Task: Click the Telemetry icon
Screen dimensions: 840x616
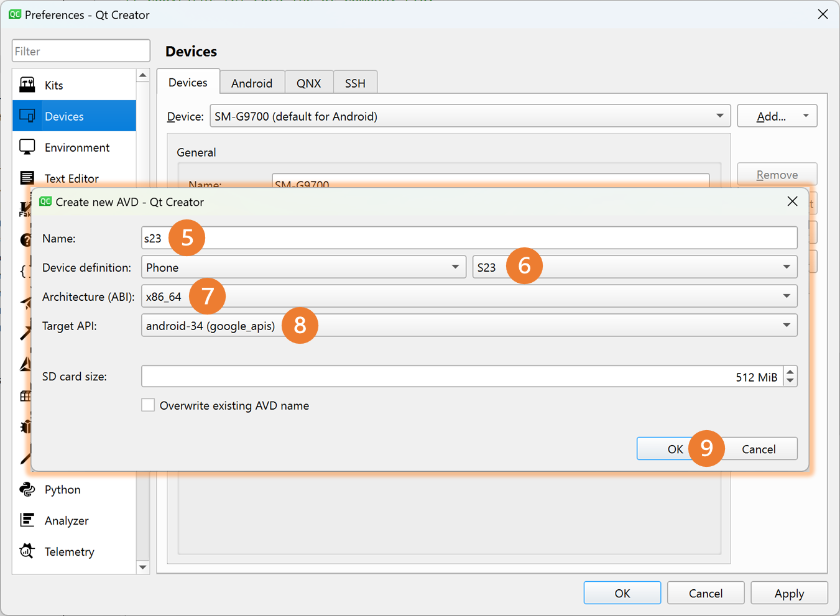Action: pyautogui.click(x=27, y=551)
